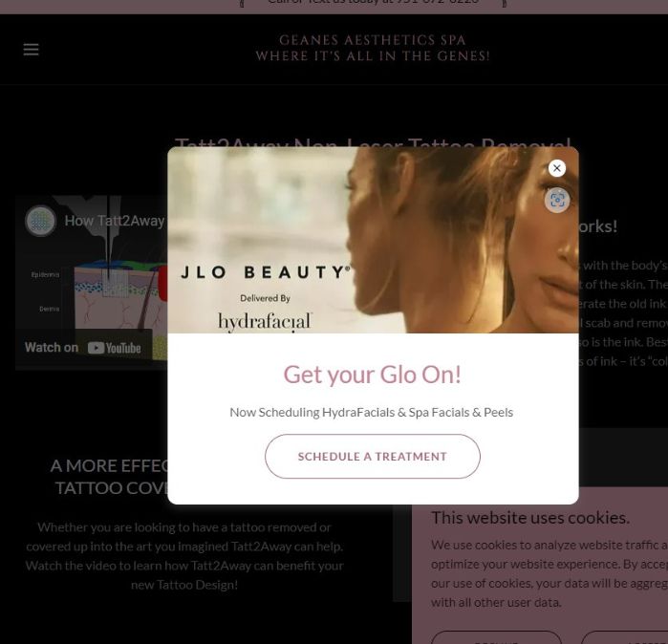This screenshot has width=668, height=644.
Task: Click the JLO Beauty hydrafacial banner image
Action: point(373,240)
